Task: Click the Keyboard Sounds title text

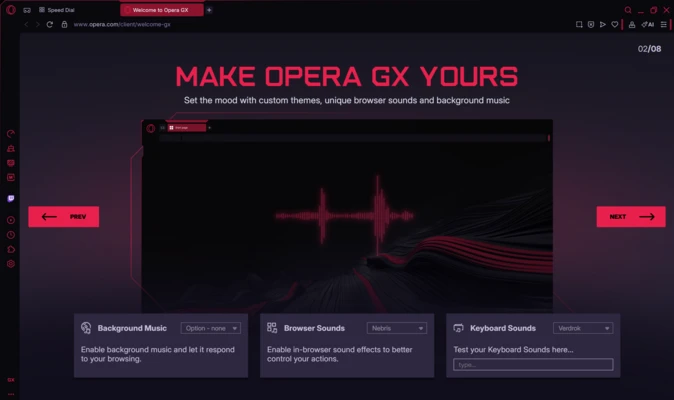Action: coord(503,328)
